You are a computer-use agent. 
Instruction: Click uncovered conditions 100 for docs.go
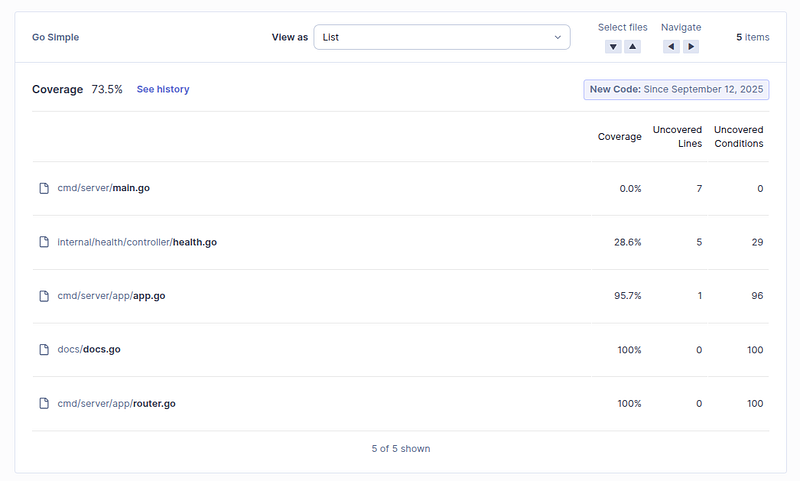click(x=755, y=350)
